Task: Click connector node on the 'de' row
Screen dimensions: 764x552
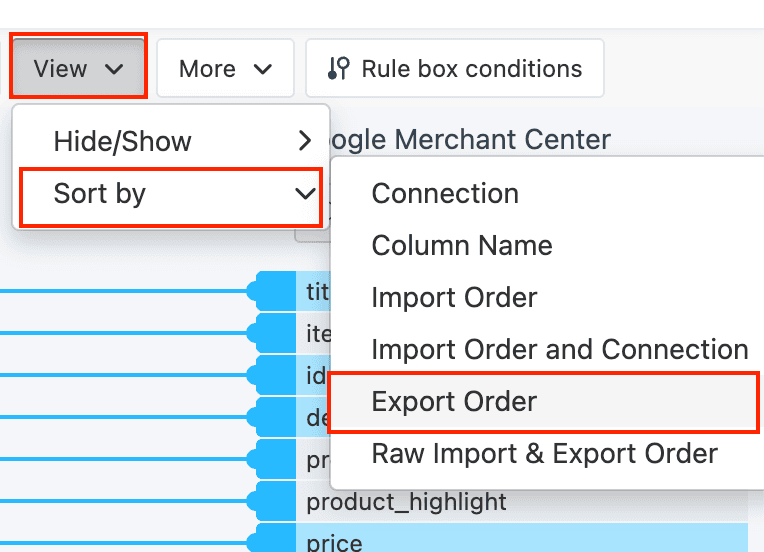Action: 273,417
